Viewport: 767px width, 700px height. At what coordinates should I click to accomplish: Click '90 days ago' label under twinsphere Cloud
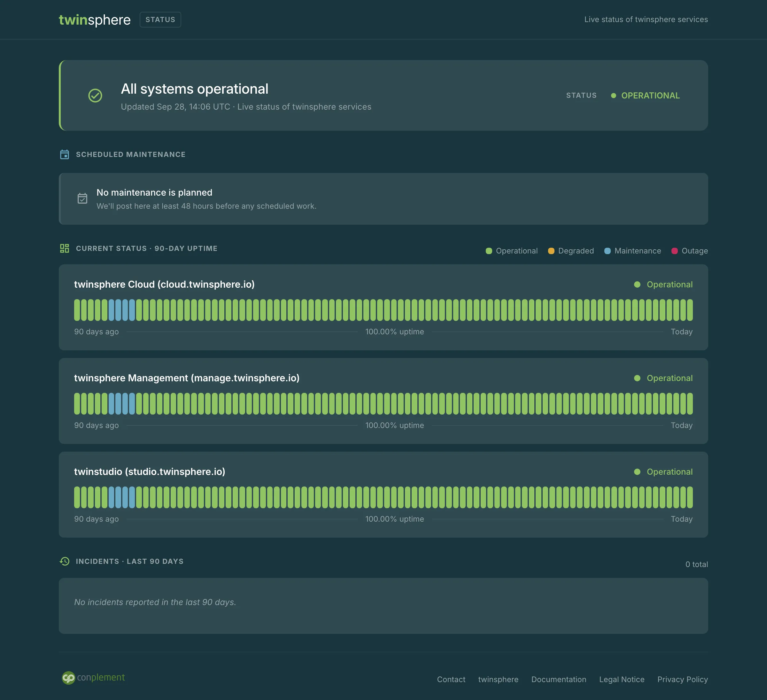pos(96,332)
